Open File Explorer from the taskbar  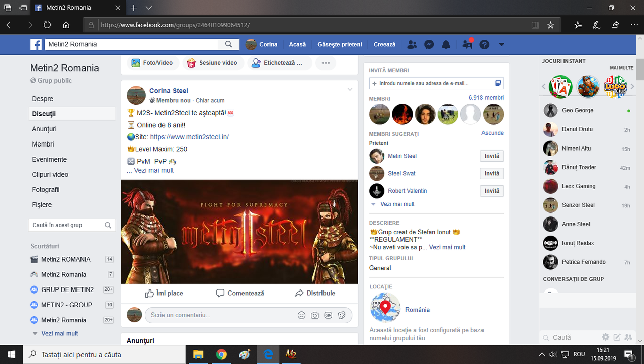198,354
